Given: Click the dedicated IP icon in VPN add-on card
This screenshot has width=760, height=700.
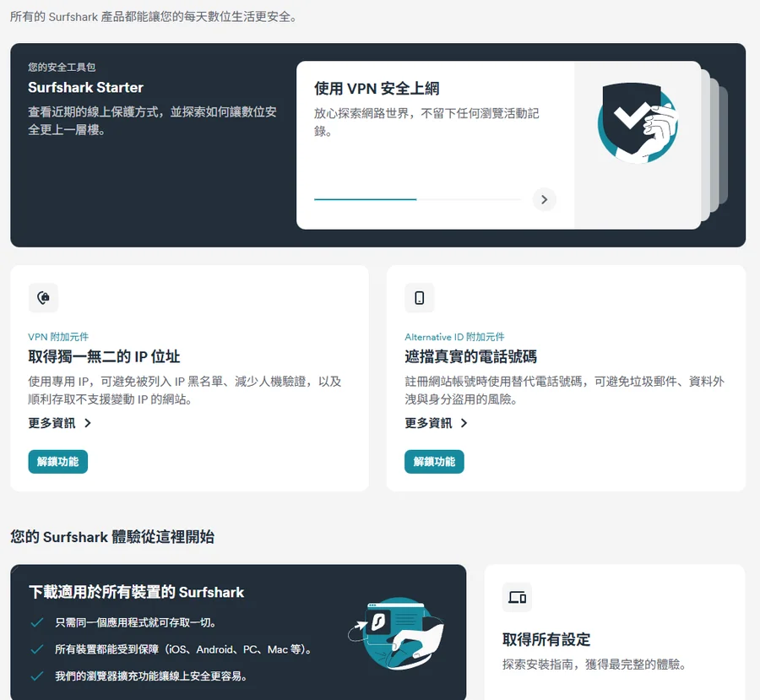Looking at the screenshot, I should [x=43, y=298].
